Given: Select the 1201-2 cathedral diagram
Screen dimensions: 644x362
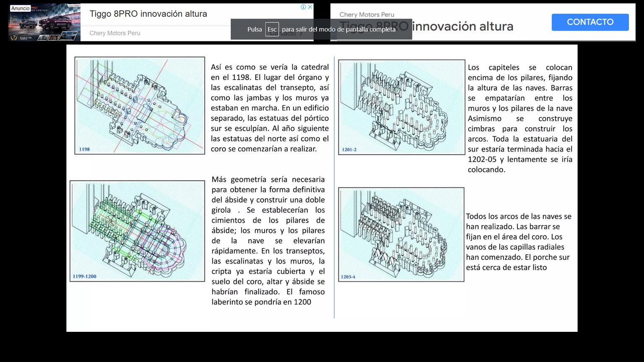Looking at the screenshot, I should pos(402,107).
